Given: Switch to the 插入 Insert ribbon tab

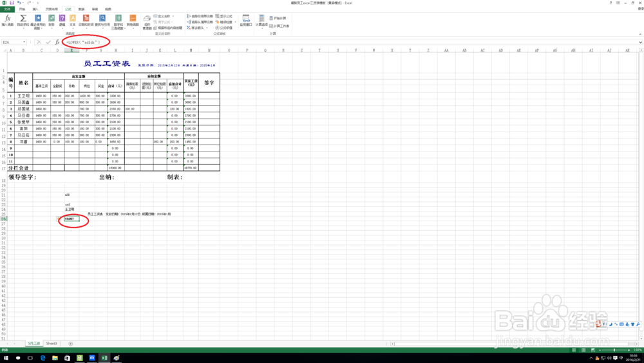Looking at the screenshot, I should 35,9.
